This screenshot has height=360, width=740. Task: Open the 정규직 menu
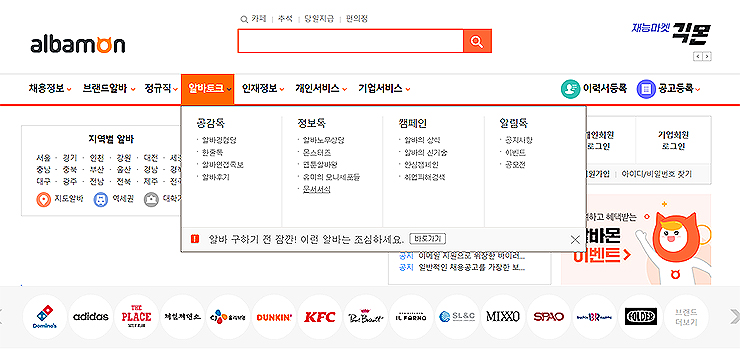pos(160,88)
